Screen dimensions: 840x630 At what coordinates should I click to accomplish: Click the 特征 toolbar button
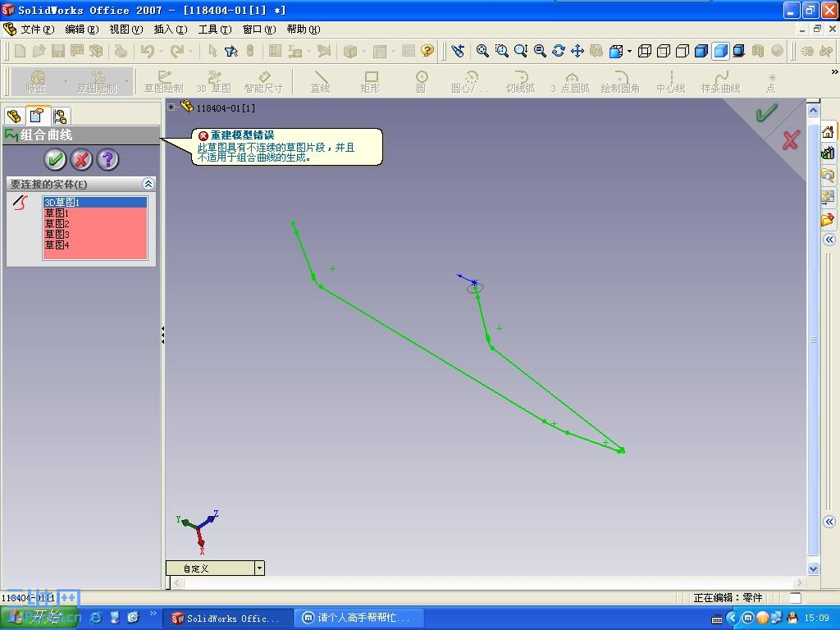coord(36,81)
